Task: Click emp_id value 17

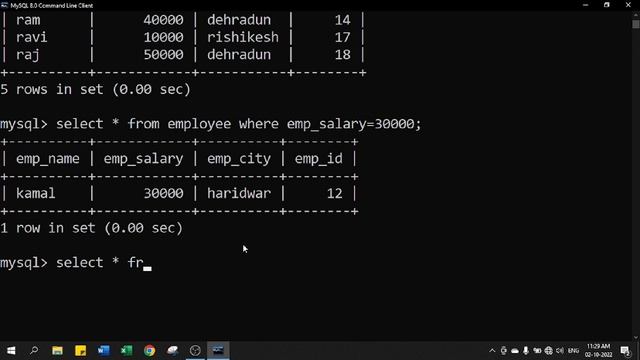Action: click(342, 37)
